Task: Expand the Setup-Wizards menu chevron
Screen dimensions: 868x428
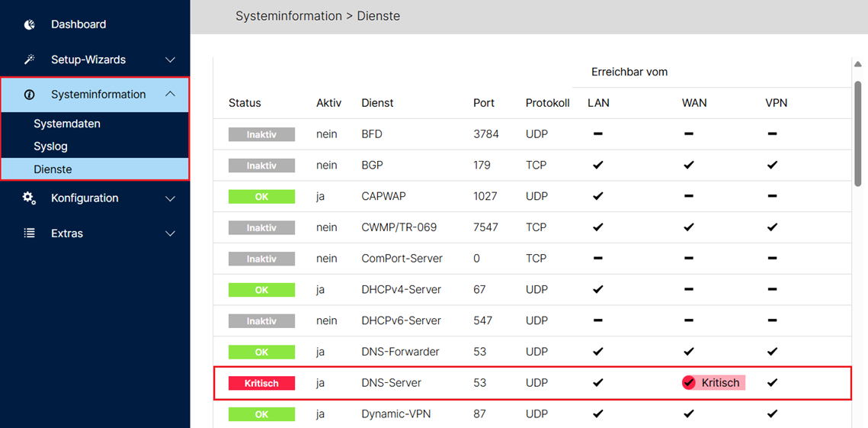Action: pos(171,60)
